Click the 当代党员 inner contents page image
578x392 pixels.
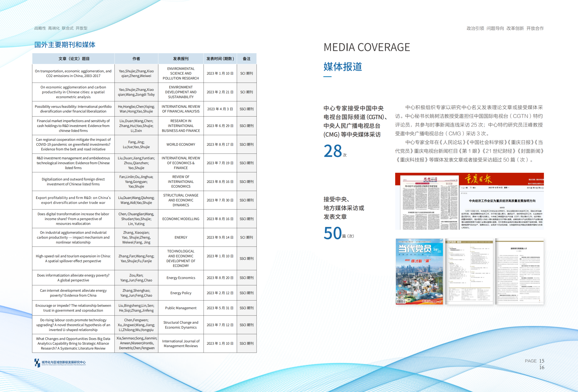[x=469, y=271]
